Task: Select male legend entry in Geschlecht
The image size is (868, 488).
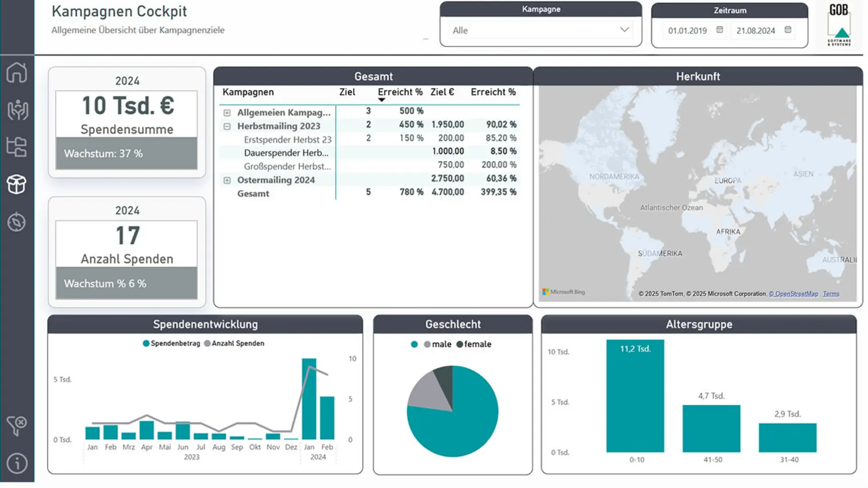Action: pyautogui.click(x=438, y=344)
